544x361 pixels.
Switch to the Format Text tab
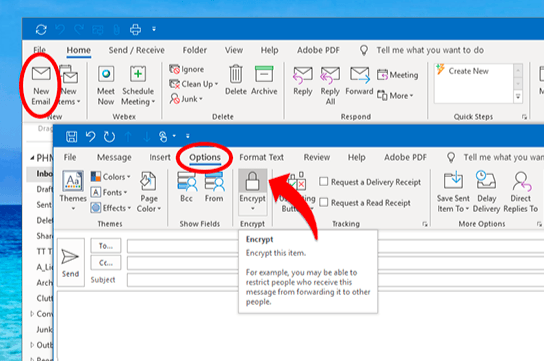(261, 157)
